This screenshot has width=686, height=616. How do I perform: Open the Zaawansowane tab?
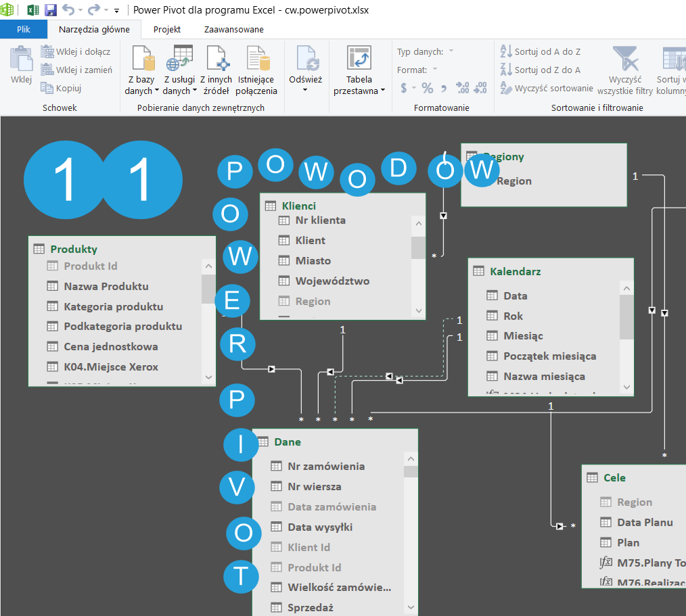(x=233, y=30)
